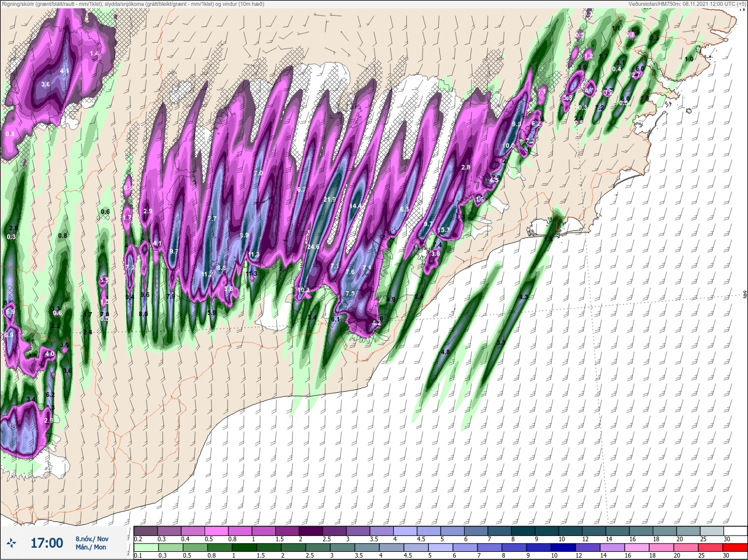This screenshot has width=748, height=560.
Task: Select the pale green swatch above bottom-row 0.1
Action: coord(146,548)
